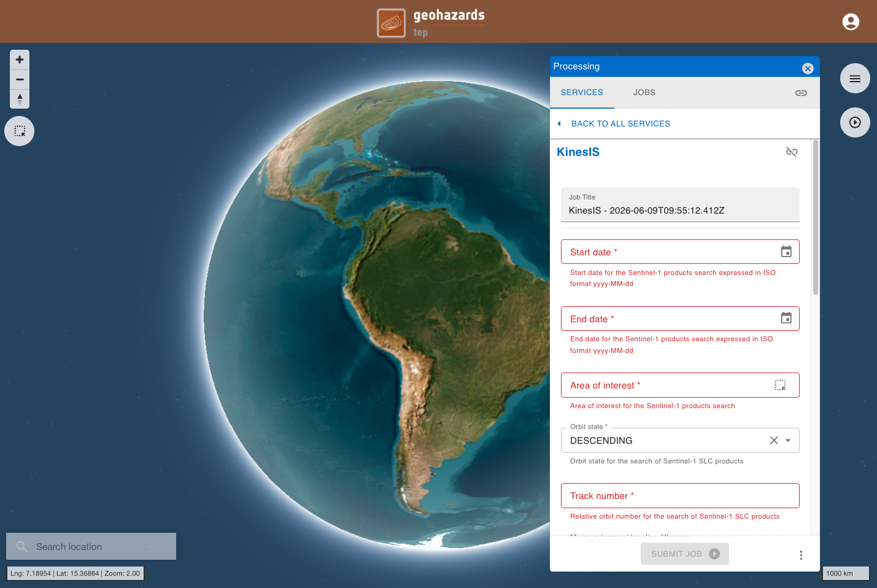Zoom in the map with plus button
Screen dimensions: 877x588
tap(20, 60)
